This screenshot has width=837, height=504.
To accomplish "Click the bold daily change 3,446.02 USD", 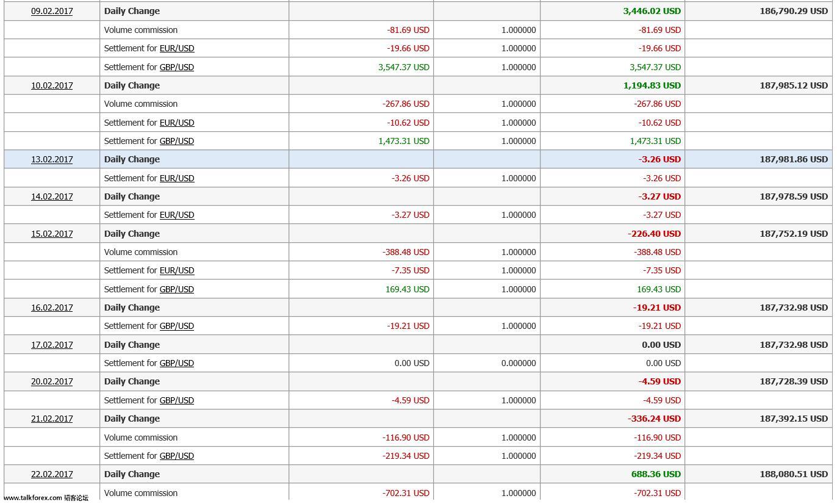I will coord(652,11).
